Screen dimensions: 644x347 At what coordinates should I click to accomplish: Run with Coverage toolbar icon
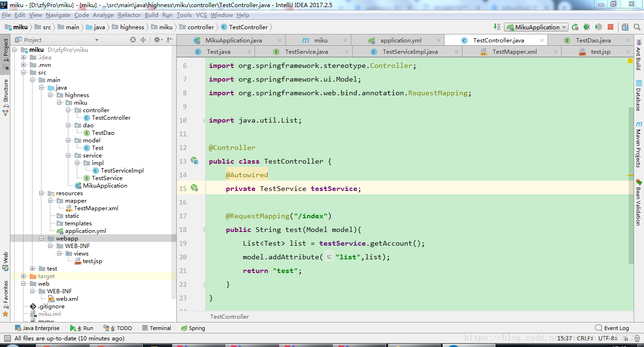[598, 27]
